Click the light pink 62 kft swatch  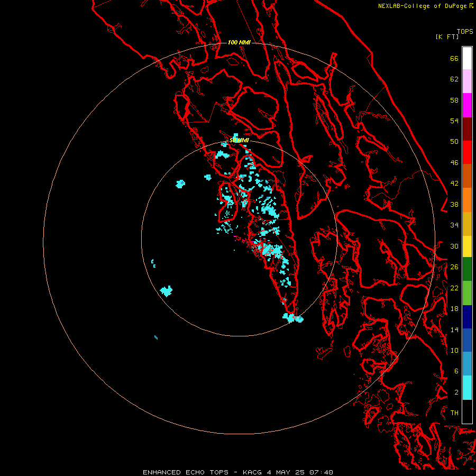(467, 81)
